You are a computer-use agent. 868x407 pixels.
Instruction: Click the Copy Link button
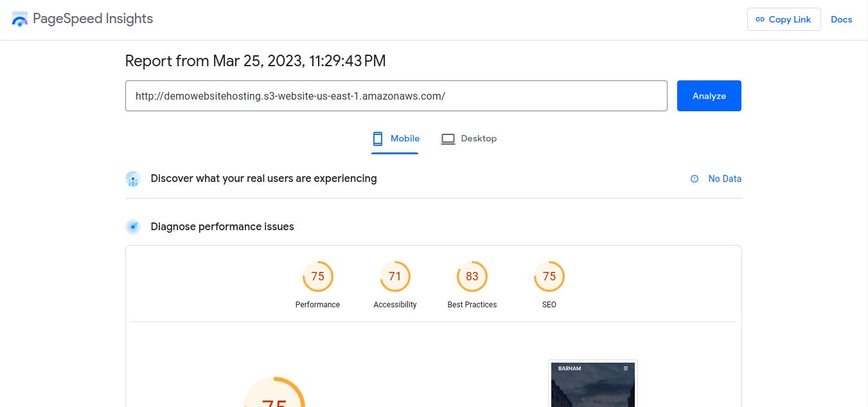[x=784, y=19]
